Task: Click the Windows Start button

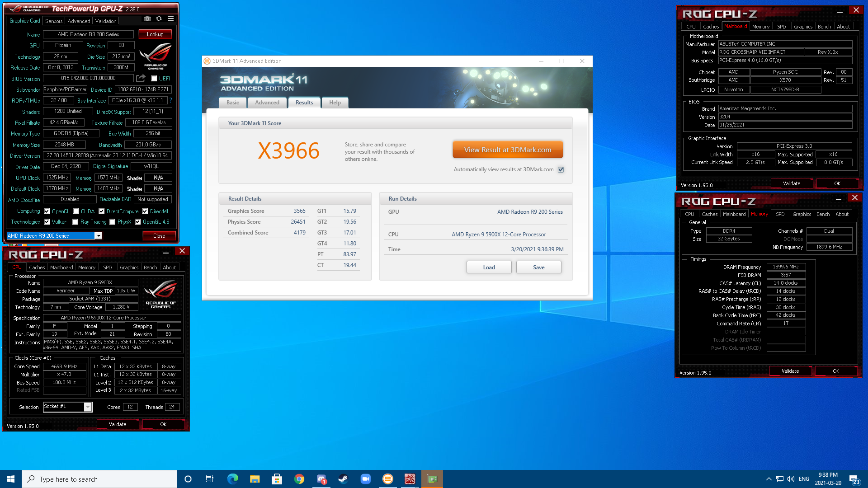Action: [11, 479]
